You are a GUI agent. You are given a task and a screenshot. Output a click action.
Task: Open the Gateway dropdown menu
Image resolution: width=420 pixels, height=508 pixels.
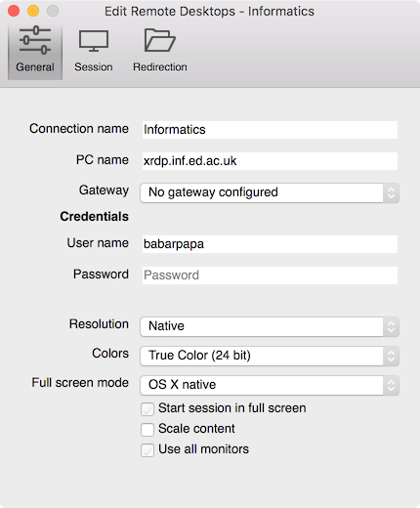pos(270,192)
